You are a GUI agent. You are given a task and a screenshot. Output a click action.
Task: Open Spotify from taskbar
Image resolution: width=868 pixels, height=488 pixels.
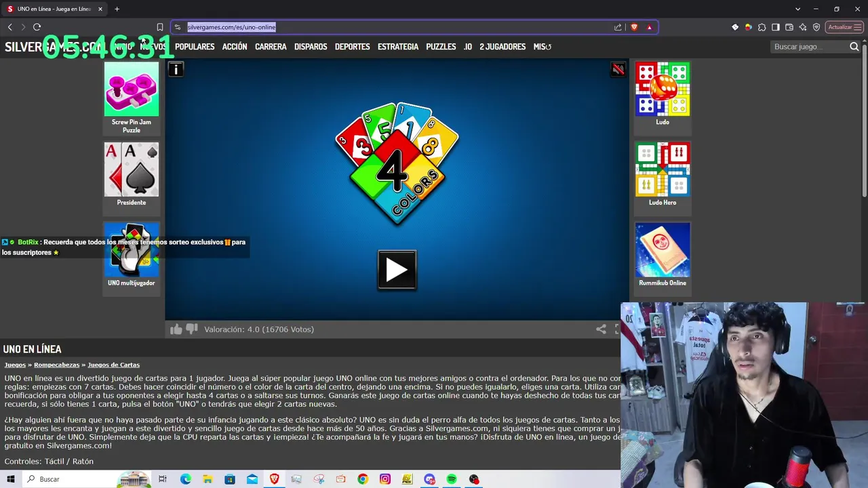[x=452, y=479]
